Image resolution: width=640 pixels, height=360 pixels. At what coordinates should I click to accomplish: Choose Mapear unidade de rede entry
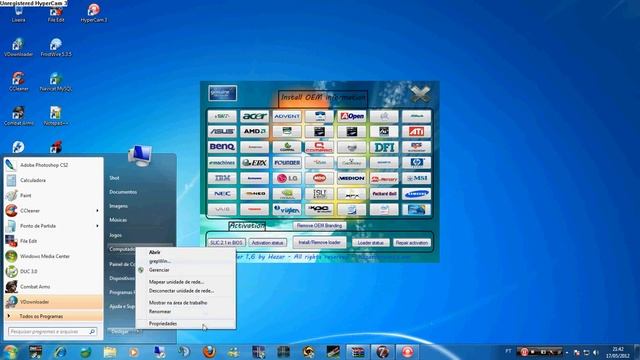coord(186,282)
